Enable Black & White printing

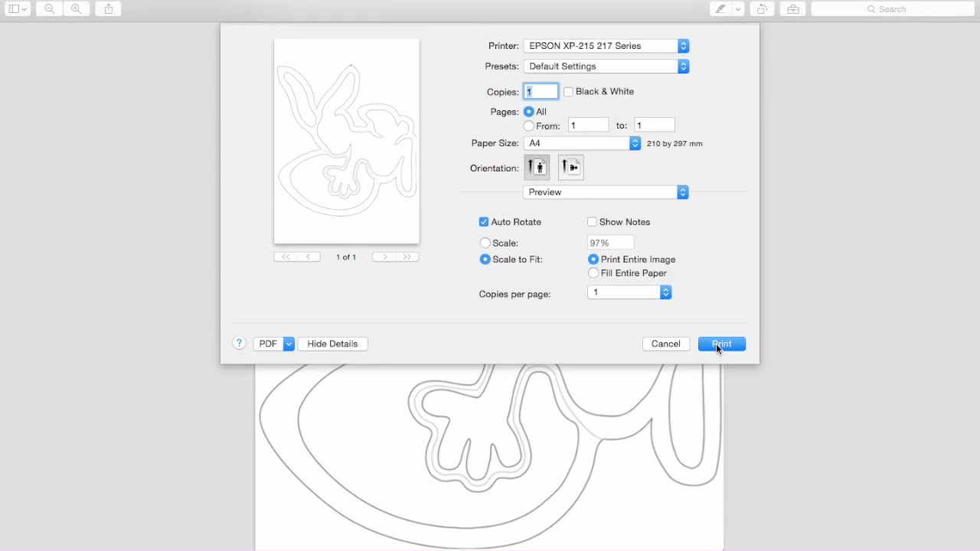point(568,91)
